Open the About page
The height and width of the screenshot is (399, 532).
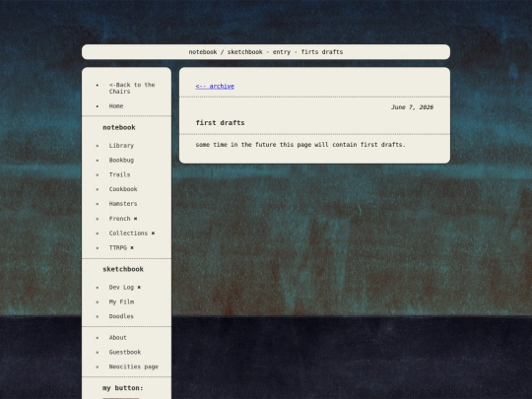pyautogui.click(x=118, y=338)
